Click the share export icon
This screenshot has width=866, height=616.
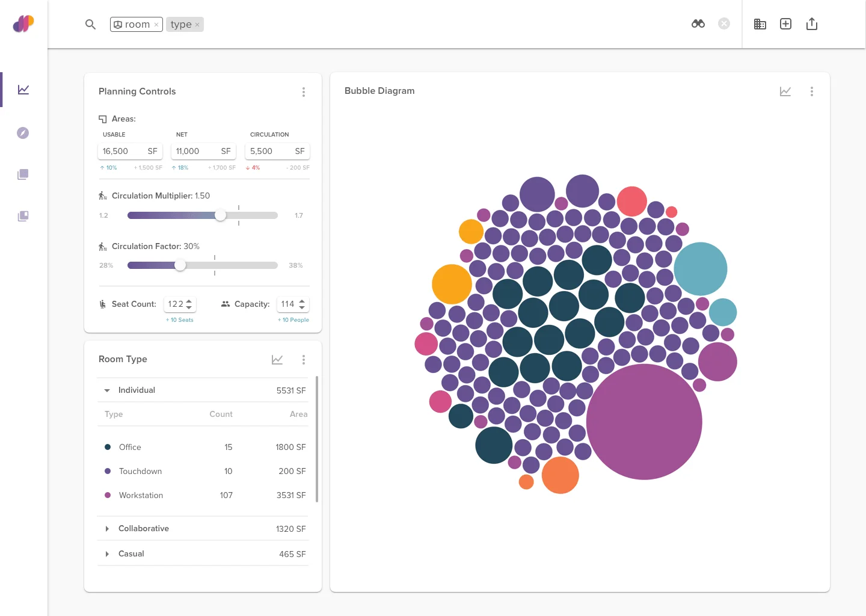[811, 24]
